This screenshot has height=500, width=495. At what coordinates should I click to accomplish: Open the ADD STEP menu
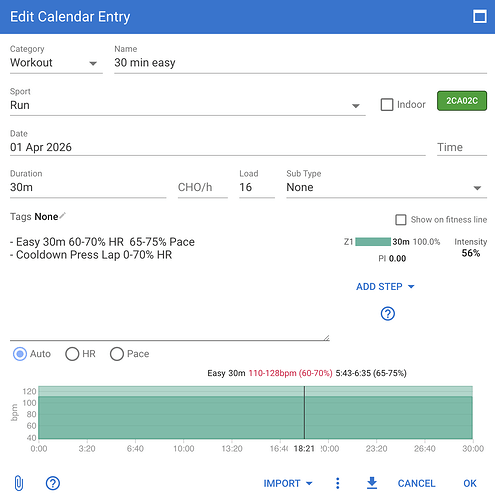point(385,287)
